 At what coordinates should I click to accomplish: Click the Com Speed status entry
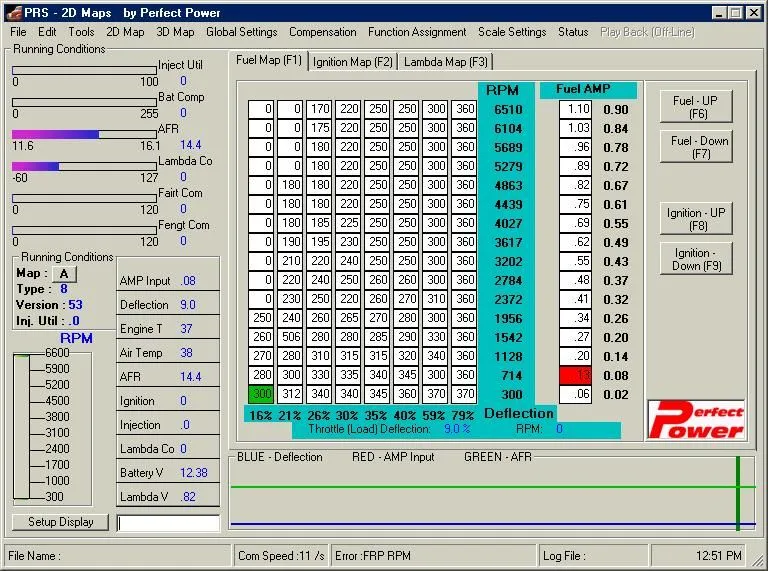281,556
